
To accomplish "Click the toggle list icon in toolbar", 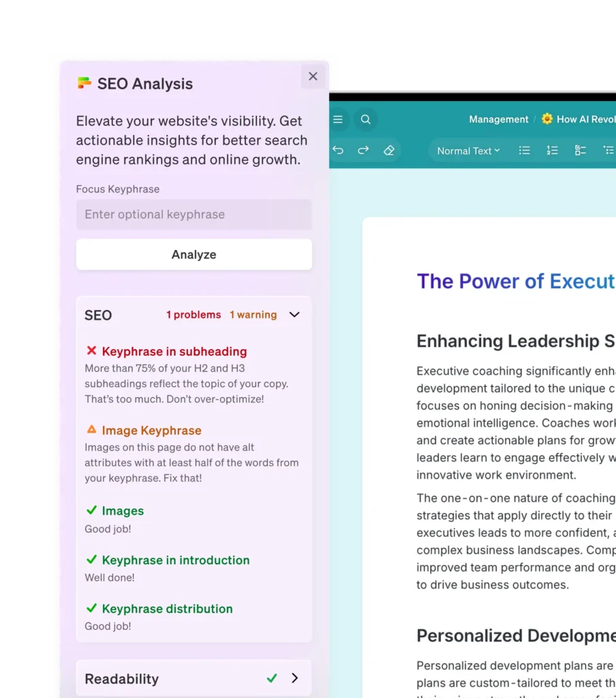I will [x=608, y=151].
